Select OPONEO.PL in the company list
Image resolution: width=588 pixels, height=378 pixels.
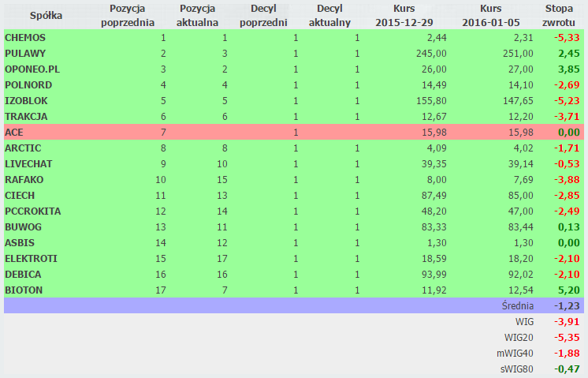[32, 69]
